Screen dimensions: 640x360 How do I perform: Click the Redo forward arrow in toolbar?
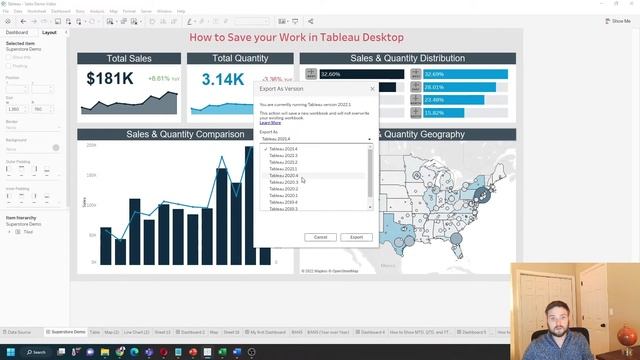(x=34, y=21)
